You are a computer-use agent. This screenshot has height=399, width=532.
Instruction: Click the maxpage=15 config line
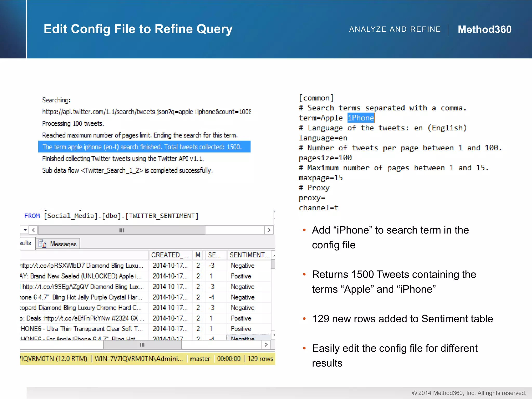click(x=321, y=178)
